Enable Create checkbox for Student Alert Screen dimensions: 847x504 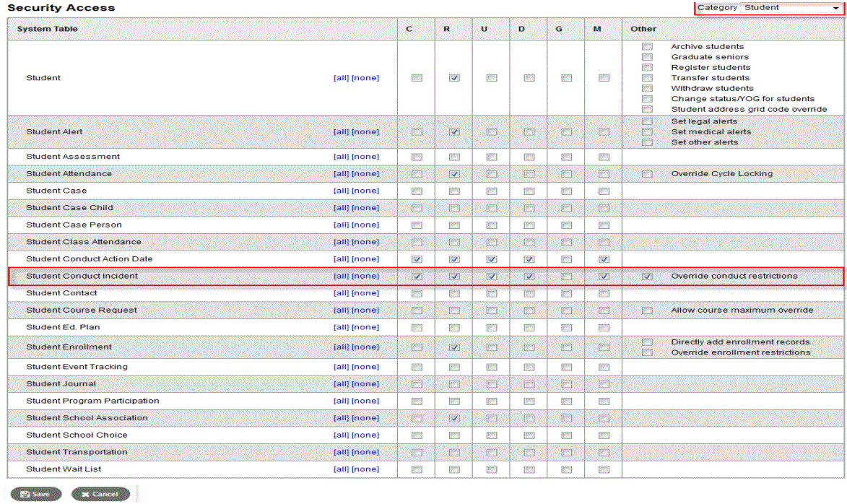[417, 132]
